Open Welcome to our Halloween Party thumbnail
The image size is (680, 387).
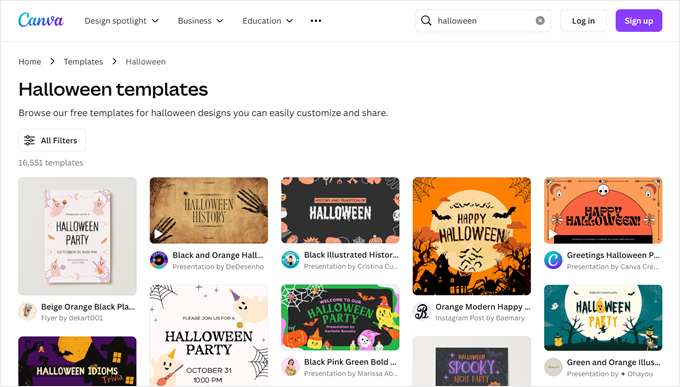tap(340, 318)
